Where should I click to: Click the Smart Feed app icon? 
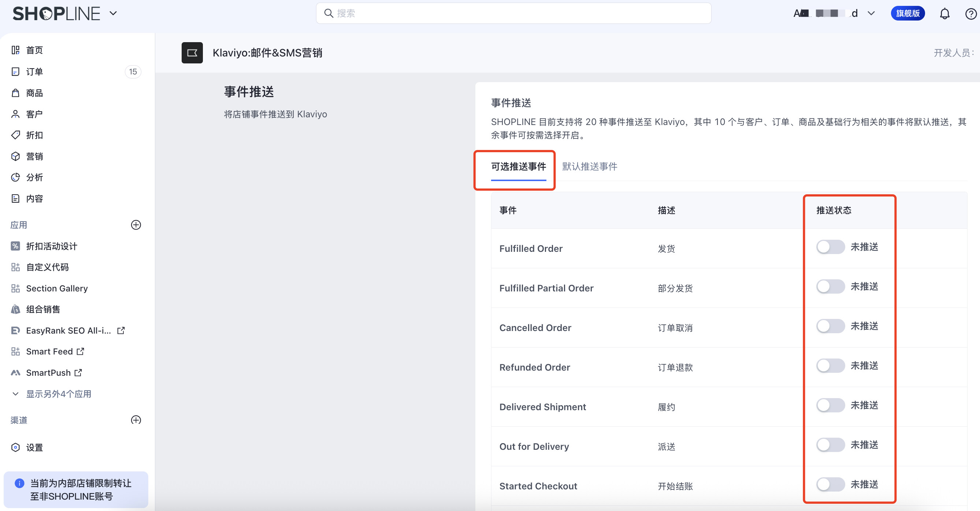pos(15,352)
